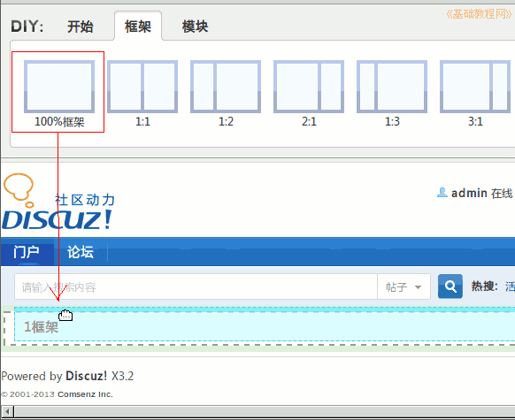Click the horizontal scrollbar left arrow
The width and height of the screenshot is (515, 420).
point(7,411)
